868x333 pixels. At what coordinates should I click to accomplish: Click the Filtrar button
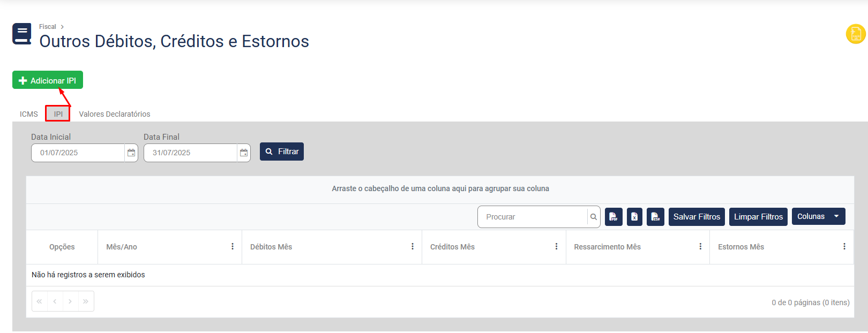[282, 152]
